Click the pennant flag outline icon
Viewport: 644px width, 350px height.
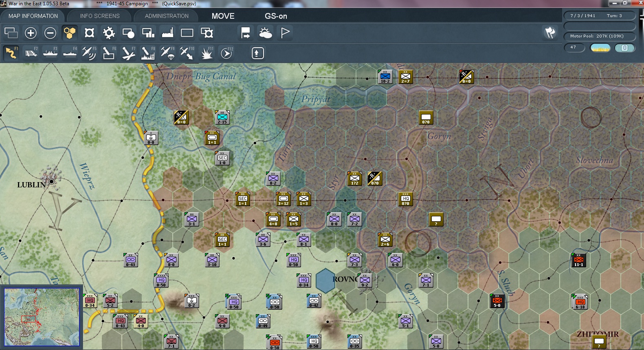[x=285, y=33]
